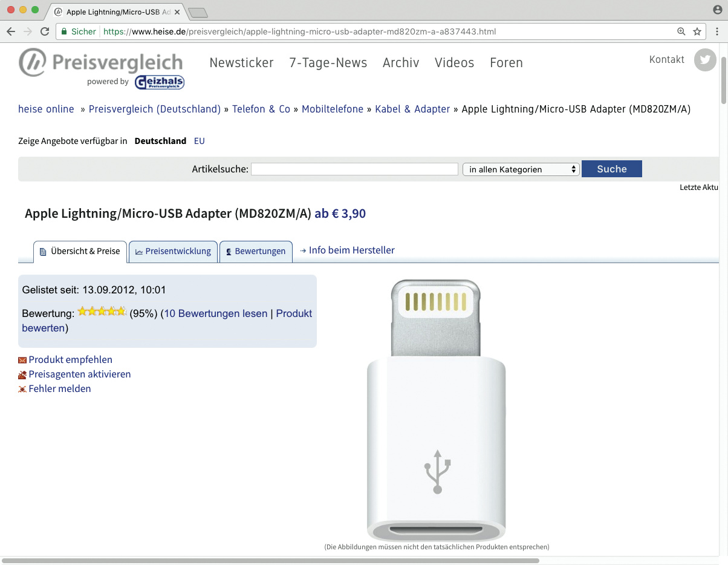Open Videos in the top navigation
728x565 pixels.
coord(455,63)
